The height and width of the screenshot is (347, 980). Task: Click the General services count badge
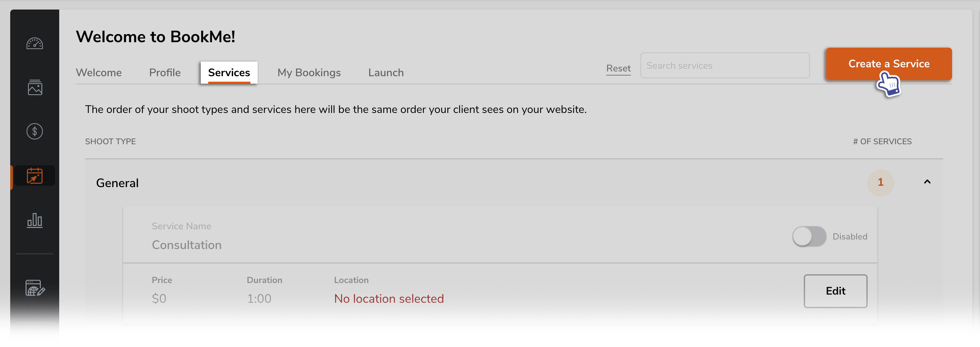coord(880,182)
